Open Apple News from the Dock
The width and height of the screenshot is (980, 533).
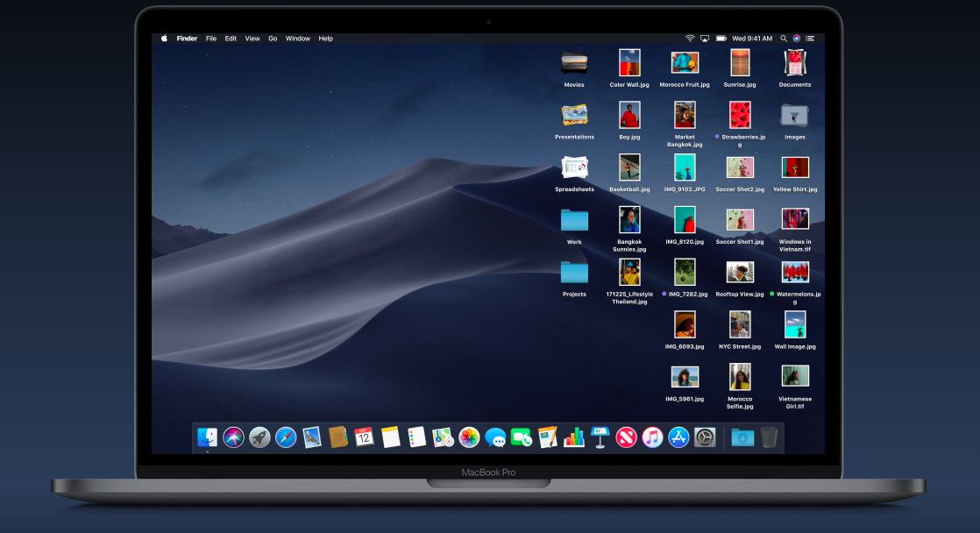pos(626,437)
